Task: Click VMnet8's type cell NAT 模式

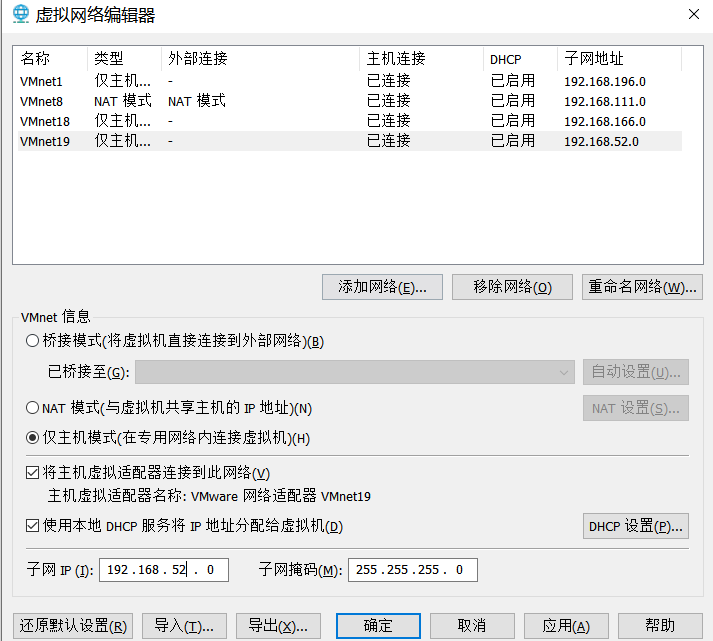Action: 123,101
